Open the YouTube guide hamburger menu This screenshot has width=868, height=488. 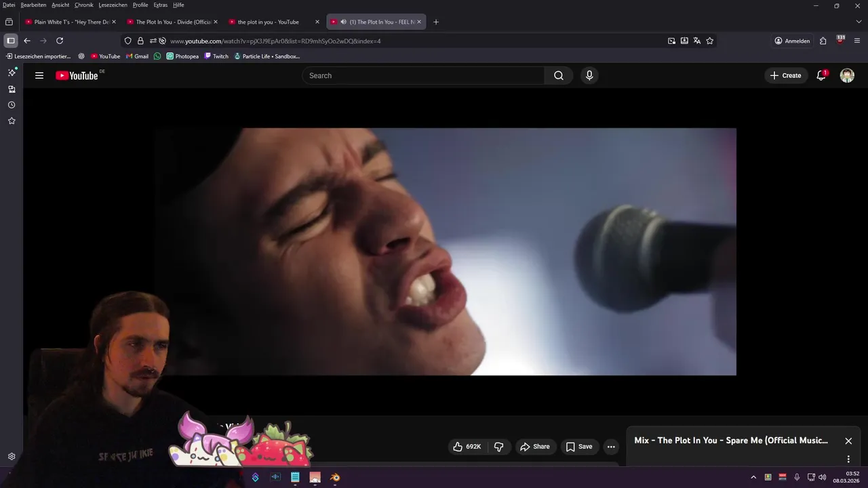(39, 75)
